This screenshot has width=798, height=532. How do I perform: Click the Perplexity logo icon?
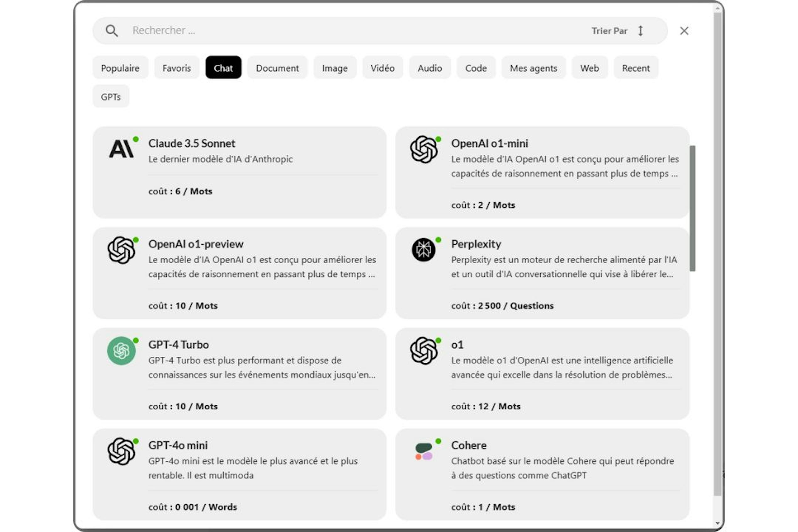point(424,250)
